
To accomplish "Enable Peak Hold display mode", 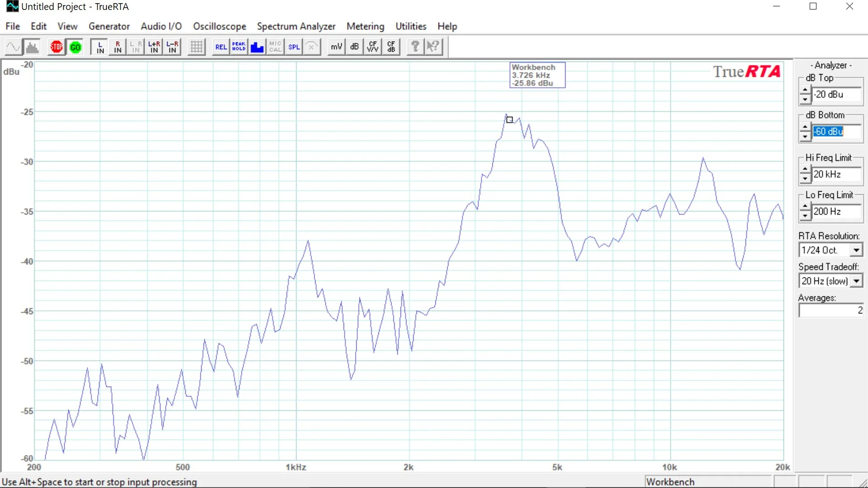I will pyautogui.click(x=239, y=47).
